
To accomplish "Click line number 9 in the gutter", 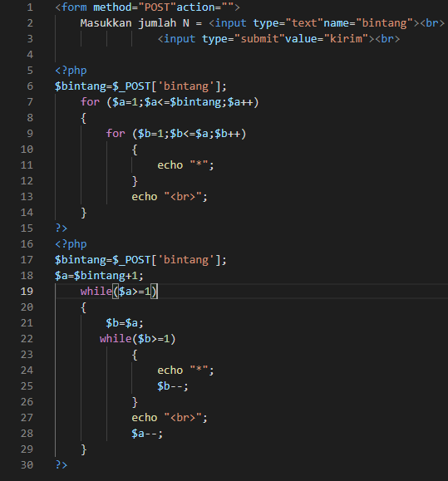I will tap(30, 134).
